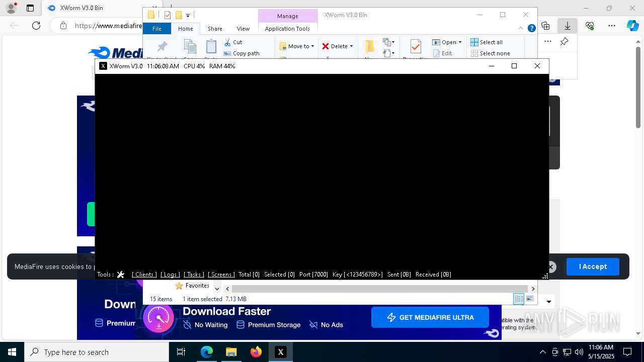The width and height of the screenshot is (644, 362).
Task: Open the File tab in Explorer
Action: pos(157,29)
